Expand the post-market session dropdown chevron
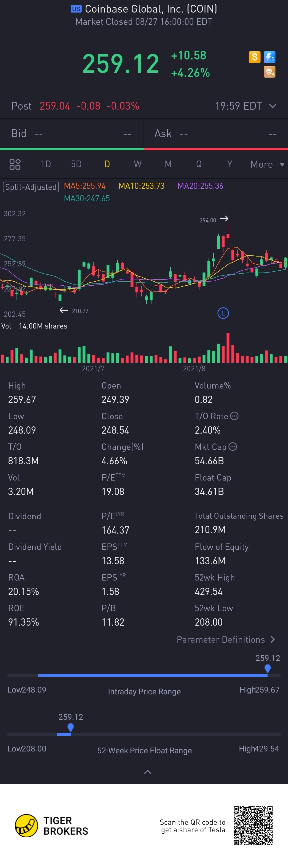This screenshot has width=288, height=868. (273, 106)
